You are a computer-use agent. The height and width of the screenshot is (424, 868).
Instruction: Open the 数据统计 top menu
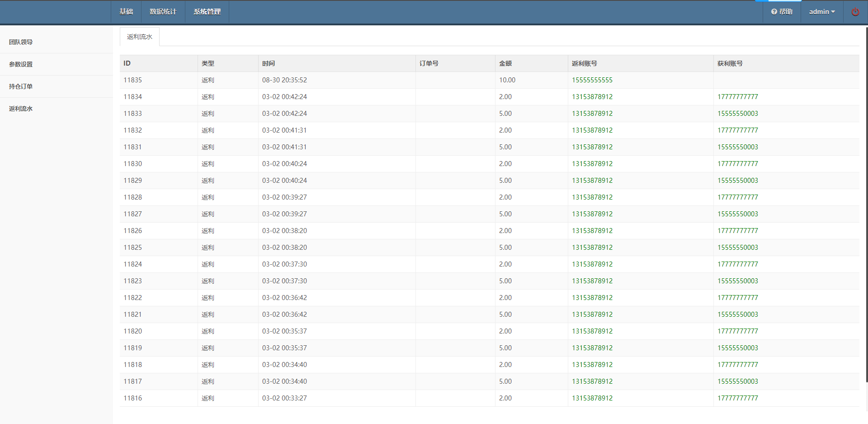click(x=163, y=12)
